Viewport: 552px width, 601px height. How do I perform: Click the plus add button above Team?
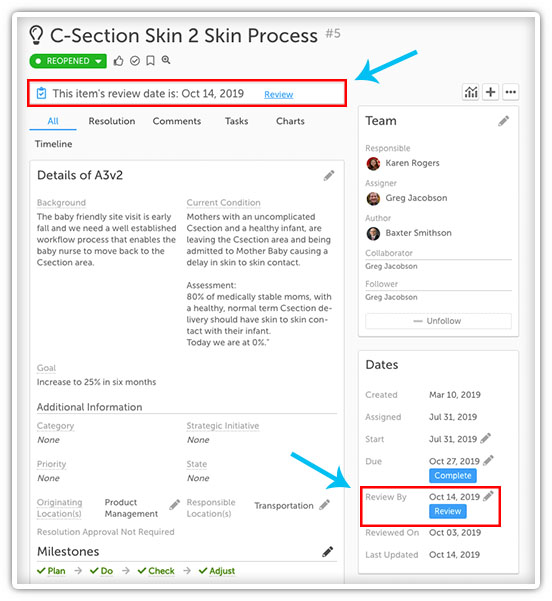pyautogui.click(x=491, y=92)
